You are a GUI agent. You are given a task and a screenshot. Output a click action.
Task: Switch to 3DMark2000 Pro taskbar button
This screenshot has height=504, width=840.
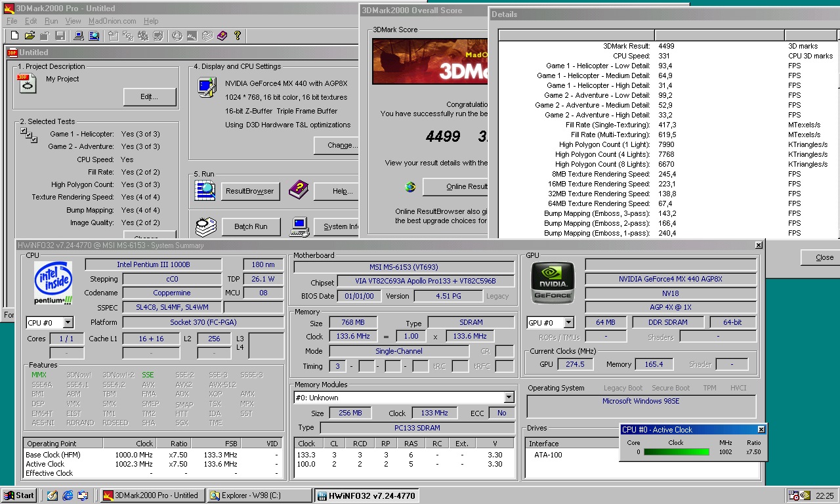click(x=152, y=495)
